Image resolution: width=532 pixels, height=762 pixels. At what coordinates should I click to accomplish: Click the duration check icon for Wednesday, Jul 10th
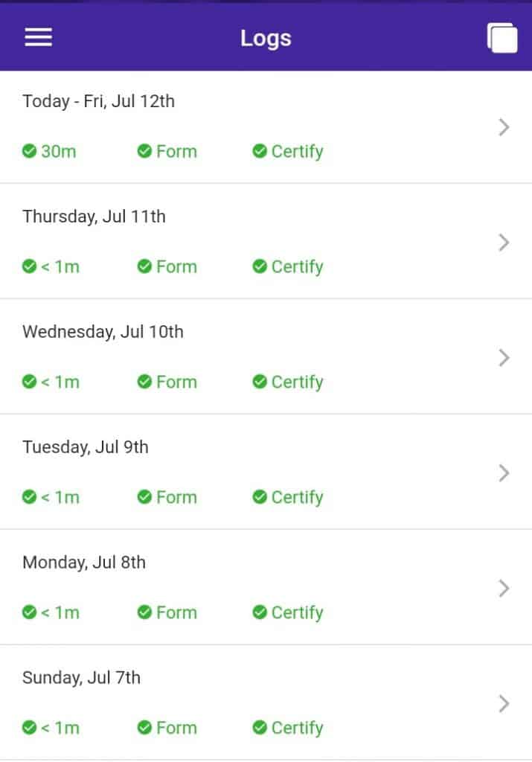tap(30, 382)
